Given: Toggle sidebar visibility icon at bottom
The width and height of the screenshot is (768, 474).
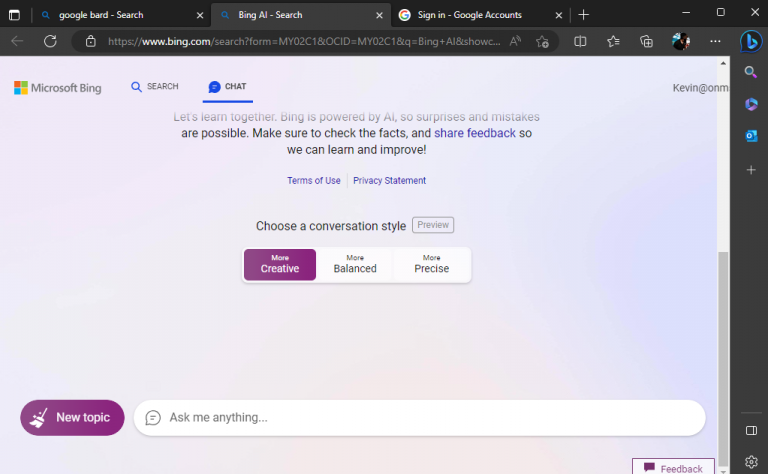Looking at the screenshot, I should tap(751, 430).
